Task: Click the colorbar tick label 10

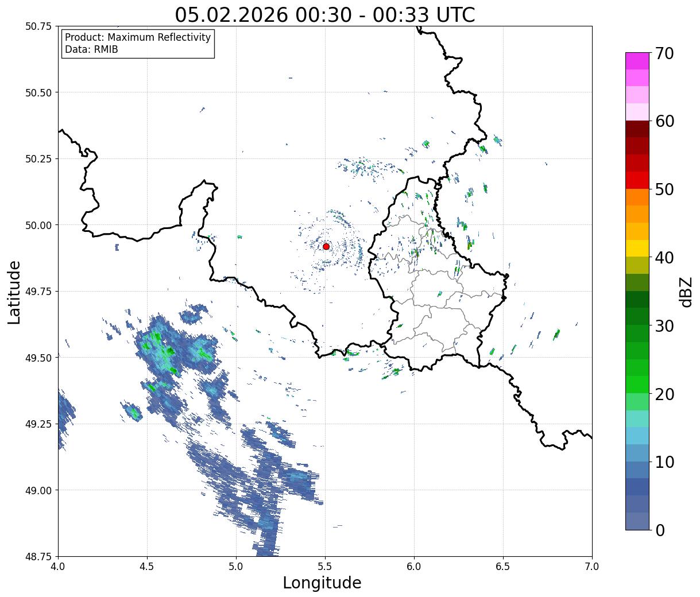Action: [664, 462]
